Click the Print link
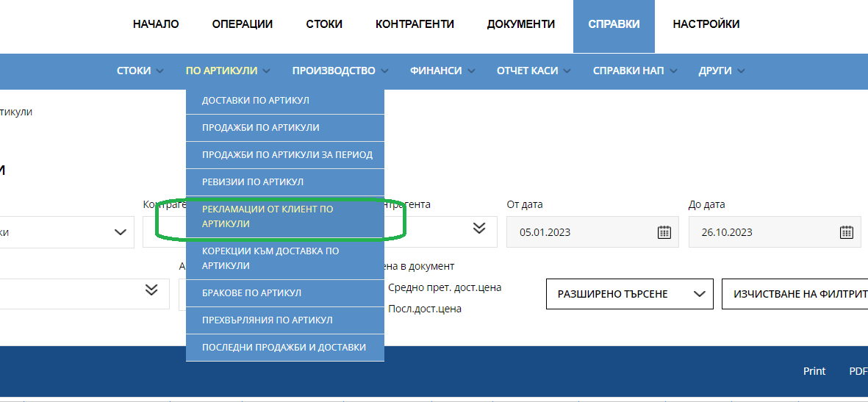The image size is (868, 402). [x=814, y=371]
